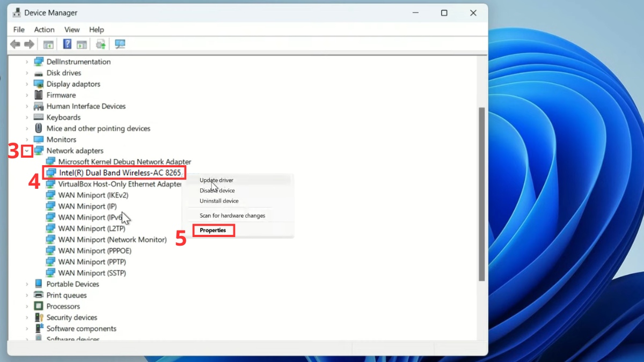This screenshot has width=644, height=362.
Task: Click the Mice and other pointing devices icon
Action: tap(39, 128)
